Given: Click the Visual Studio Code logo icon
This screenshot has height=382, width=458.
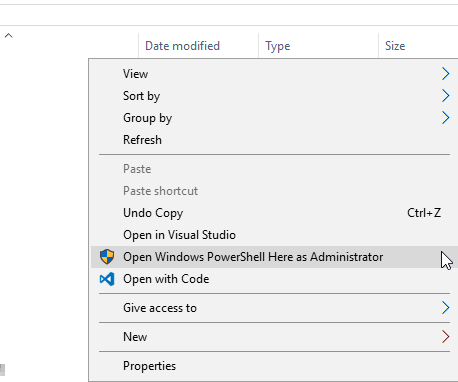Looking at the screenshot, I should pyautogui.click(x=107, y=279).
